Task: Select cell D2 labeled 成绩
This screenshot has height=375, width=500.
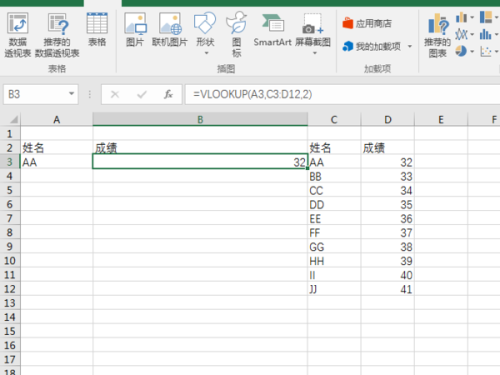Action: 388,148
